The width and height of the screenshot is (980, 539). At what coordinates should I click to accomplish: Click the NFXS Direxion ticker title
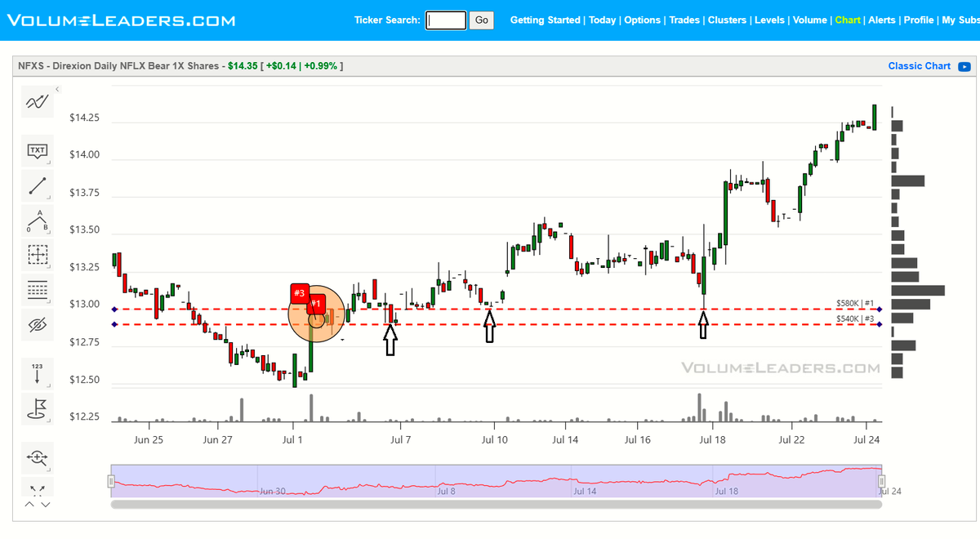coord(119,66)
